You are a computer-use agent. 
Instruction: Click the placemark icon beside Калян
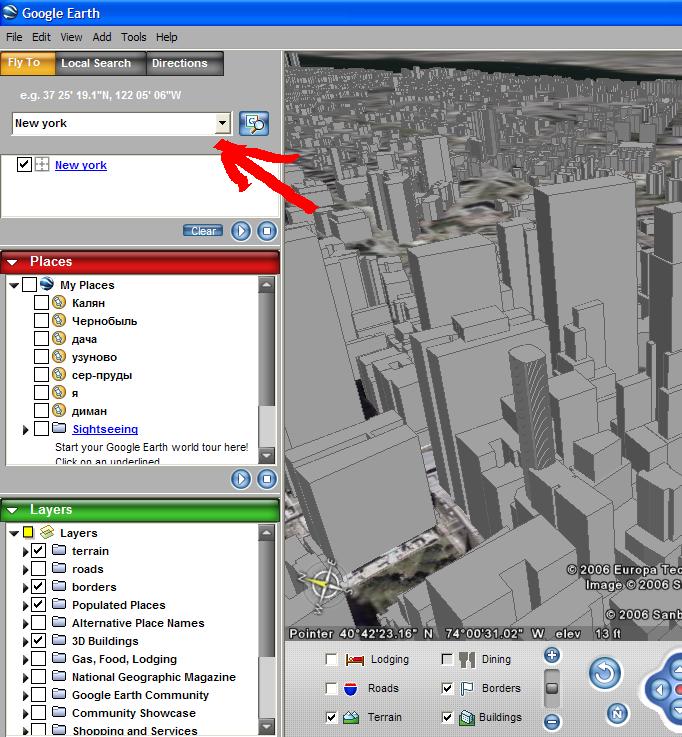tap(59, 302)
